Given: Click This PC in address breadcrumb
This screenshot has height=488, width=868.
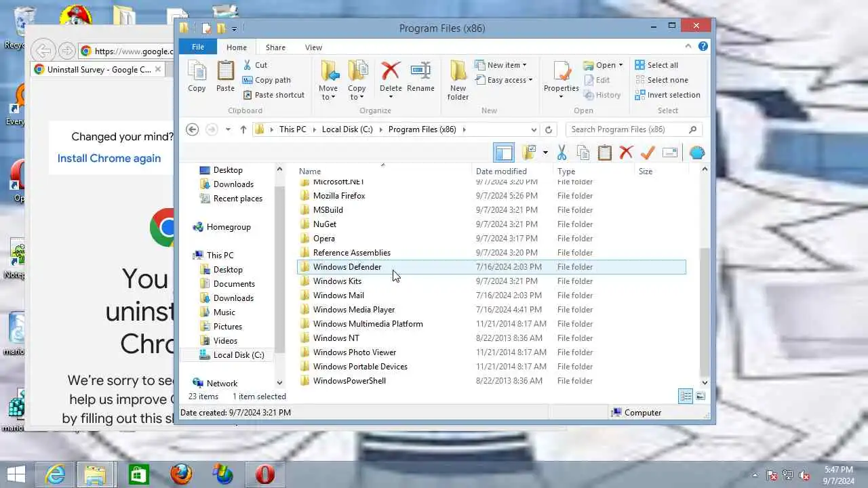Looking at the screenshot, I should click(x=292, y=129).
